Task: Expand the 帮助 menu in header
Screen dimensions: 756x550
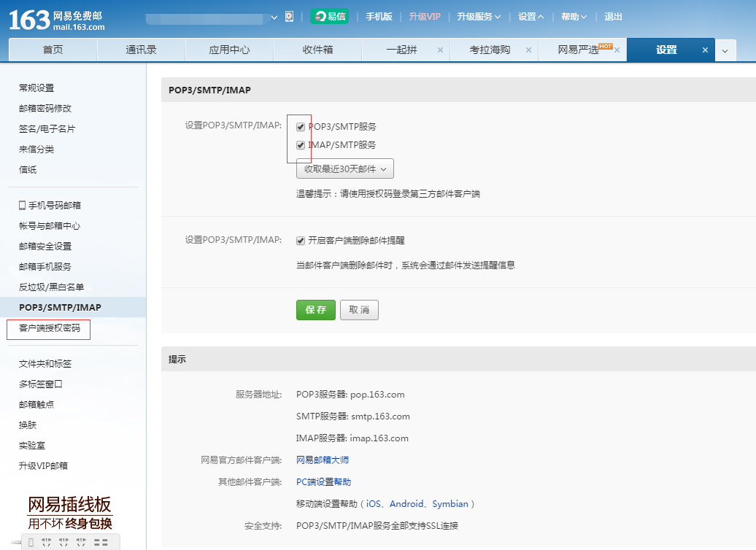Action: (574, 17)
